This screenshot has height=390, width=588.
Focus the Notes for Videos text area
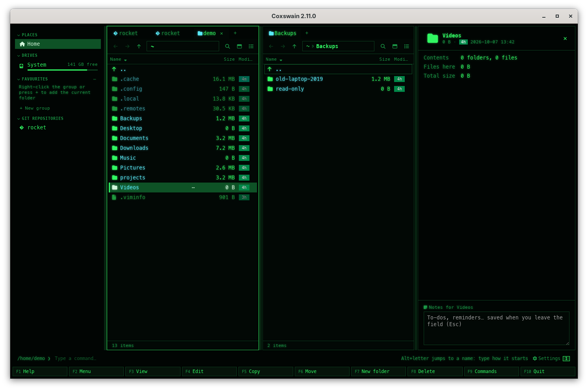pos(496,328)
